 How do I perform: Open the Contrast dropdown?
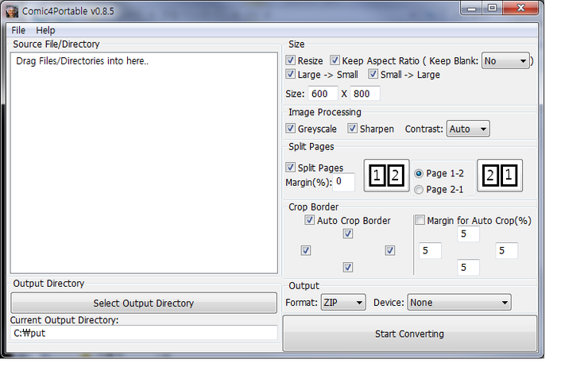(x=468, y=129)
